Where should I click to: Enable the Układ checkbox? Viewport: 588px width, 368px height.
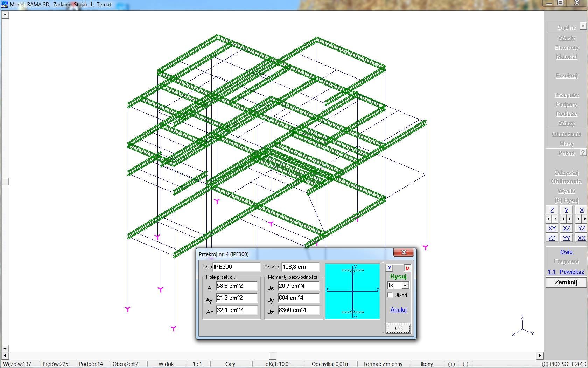click(x=390, y=295)
